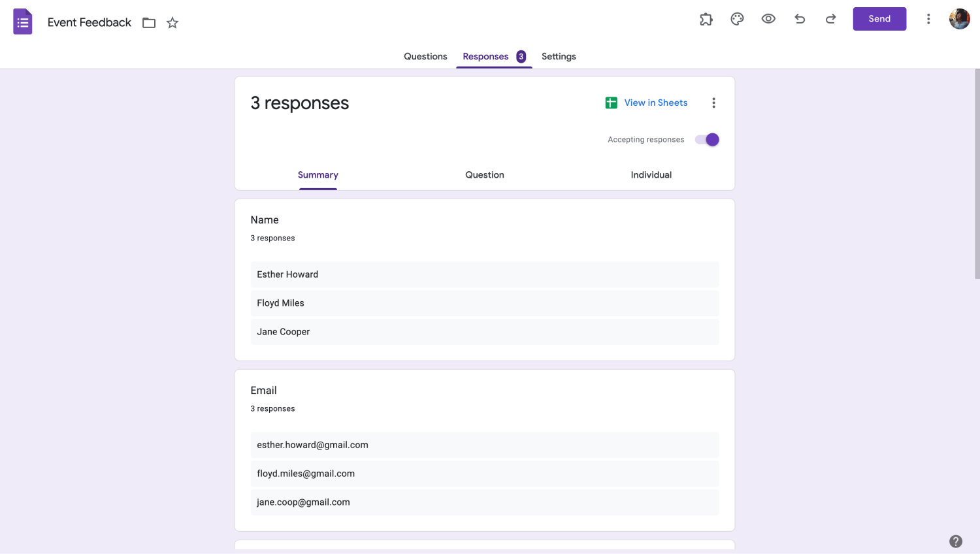Click the Redo arrow icon

830,19
